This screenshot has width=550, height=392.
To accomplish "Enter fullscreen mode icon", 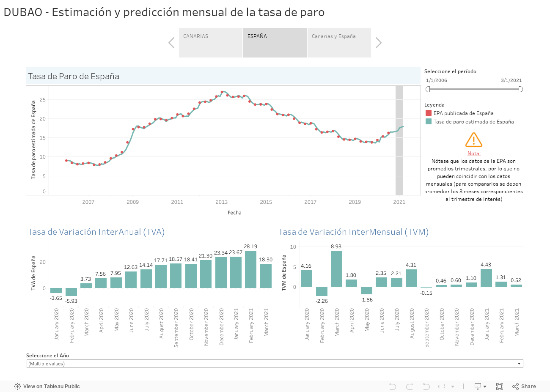I will pos(499,386).
